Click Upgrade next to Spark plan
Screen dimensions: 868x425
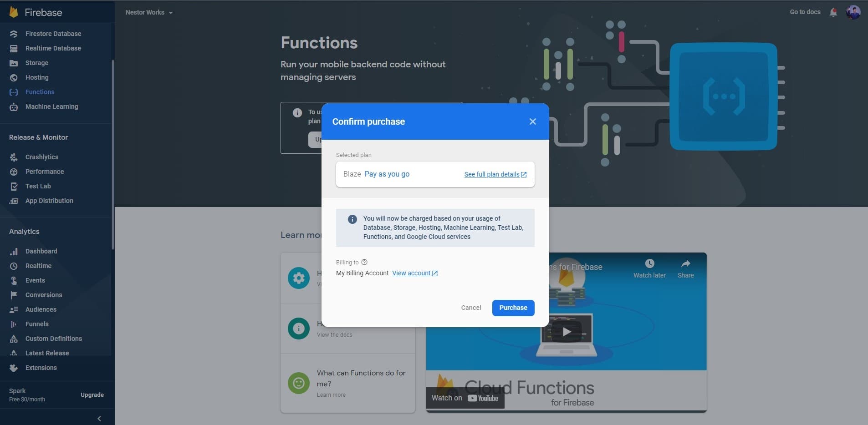pos(92,395)
